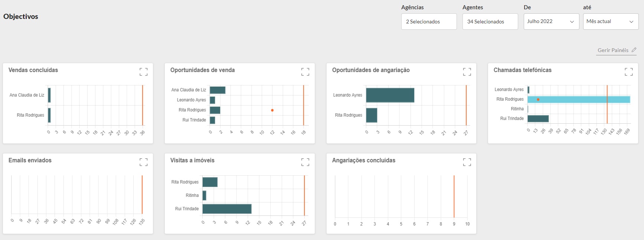Click Rui Trindade's bar in Visitas a imóveis
The width and height of the screenshot is (644, 240).
pos(227,209)
